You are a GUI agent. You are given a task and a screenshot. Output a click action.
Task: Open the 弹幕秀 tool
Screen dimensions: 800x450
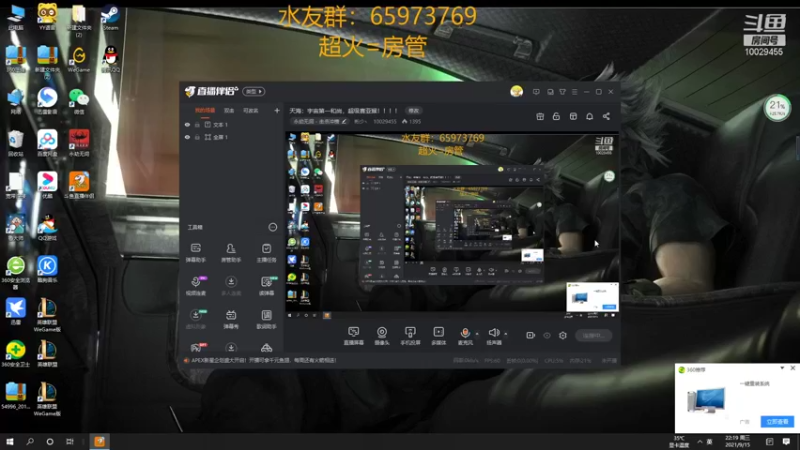pyautogui.click(x=231, y=319)
